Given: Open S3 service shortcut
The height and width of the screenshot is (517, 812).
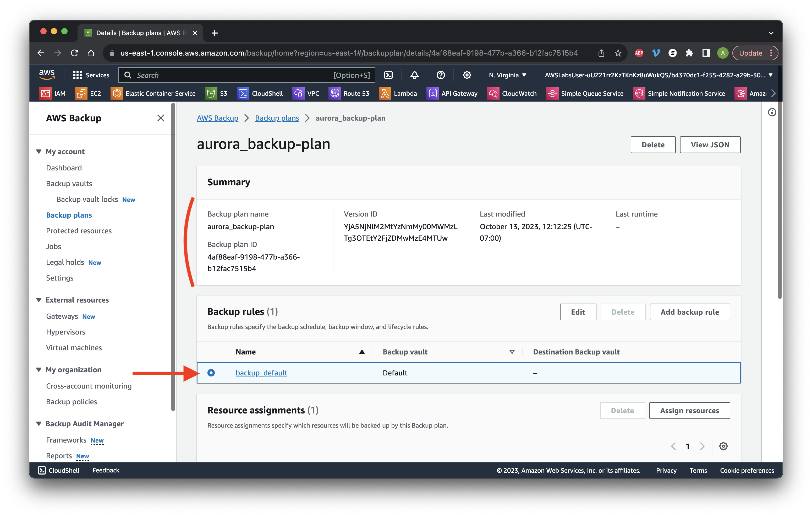Looking at the screenshot, I should (216, 93).
